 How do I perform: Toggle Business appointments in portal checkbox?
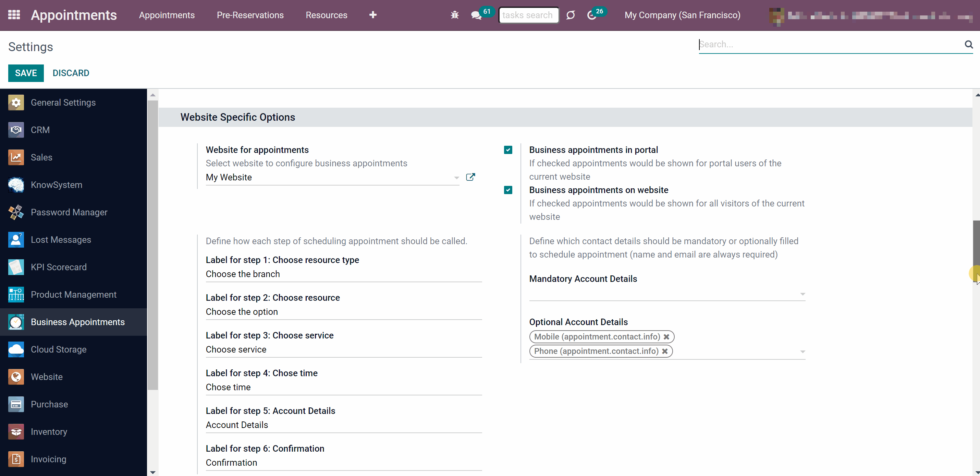pyautogui.click(x=508, y=150)
